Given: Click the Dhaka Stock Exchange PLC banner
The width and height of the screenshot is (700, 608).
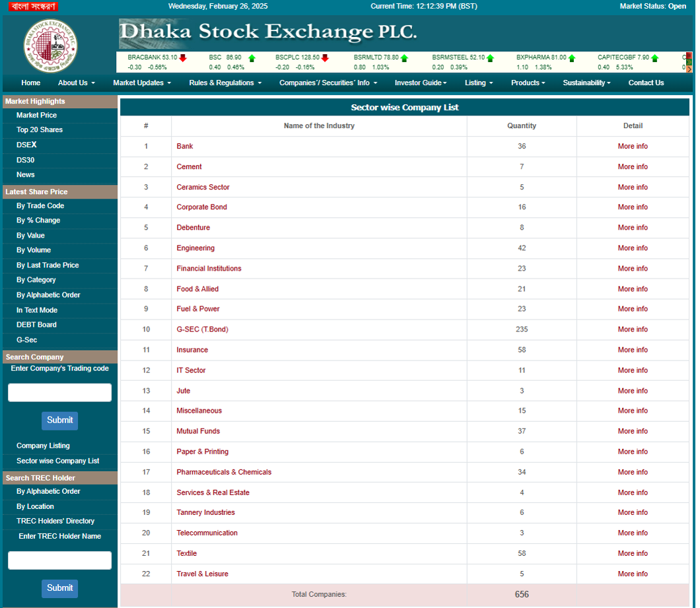Looking at the screenshot, I should point(268,34).
